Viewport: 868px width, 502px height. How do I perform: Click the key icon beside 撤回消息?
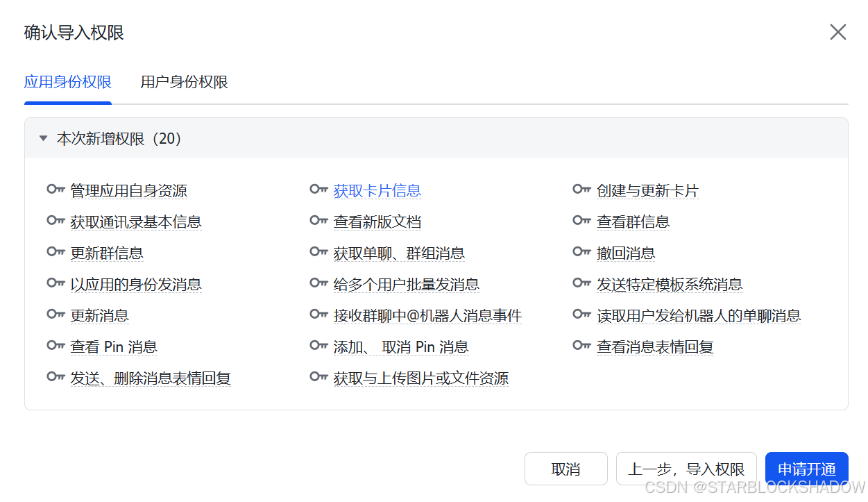pos(581,251)
